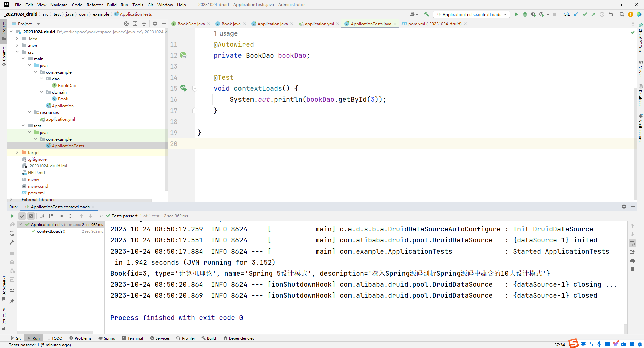Run with Coverage from the main toolbar
The height and width of the screenshot is (348, 644).
click(533, 14)
